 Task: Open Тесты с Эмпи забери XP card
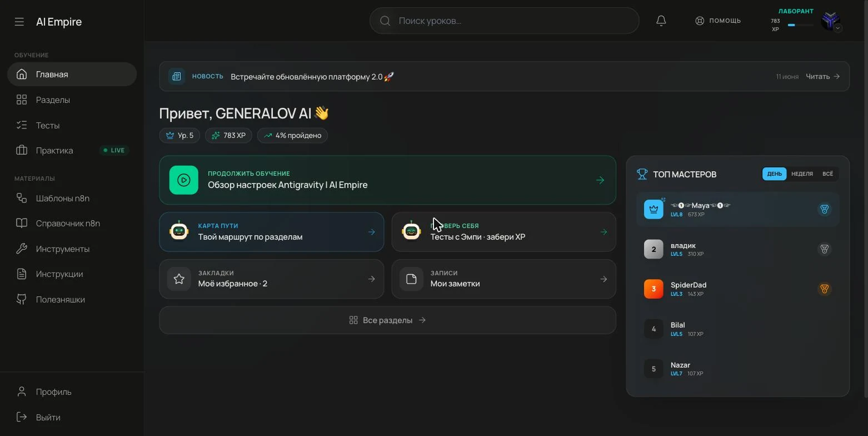pyautogui.click(x=504, y=232)
